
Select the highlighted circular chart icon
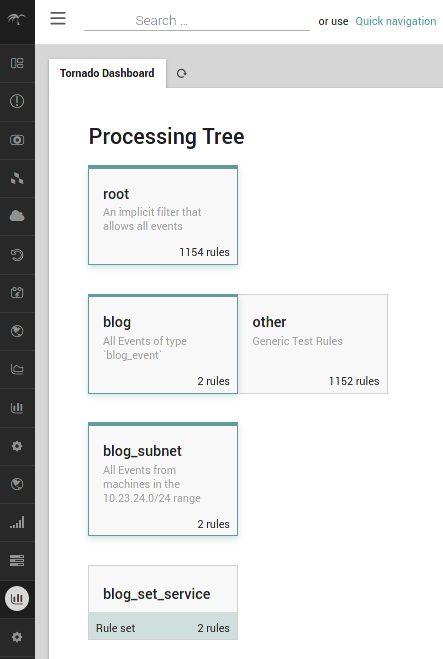pyautogui.click(x=17, y=598)
